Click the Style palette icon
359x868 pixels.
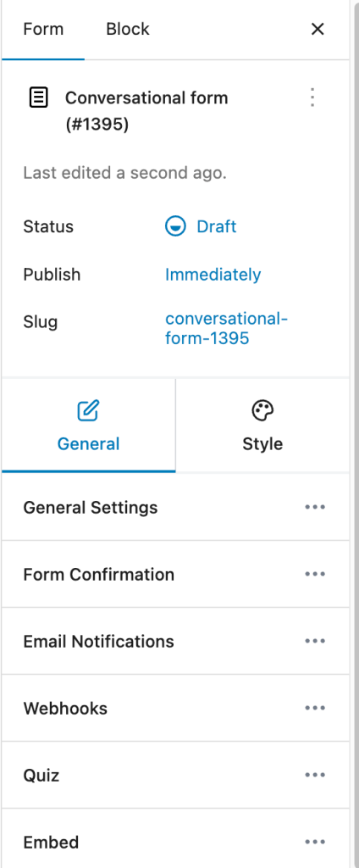coord(262,411)
